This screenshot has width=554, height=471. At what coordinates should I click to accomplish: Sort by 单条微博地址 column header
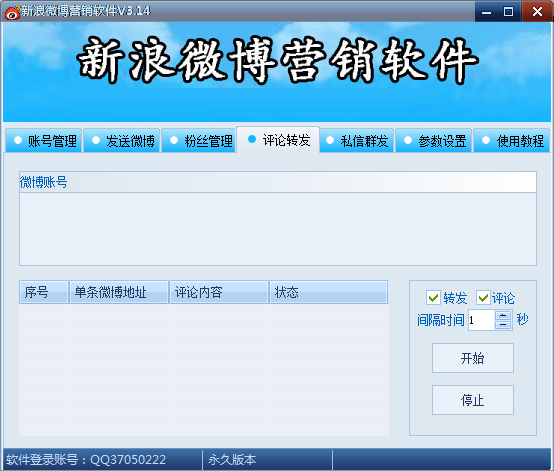point(119,292)
